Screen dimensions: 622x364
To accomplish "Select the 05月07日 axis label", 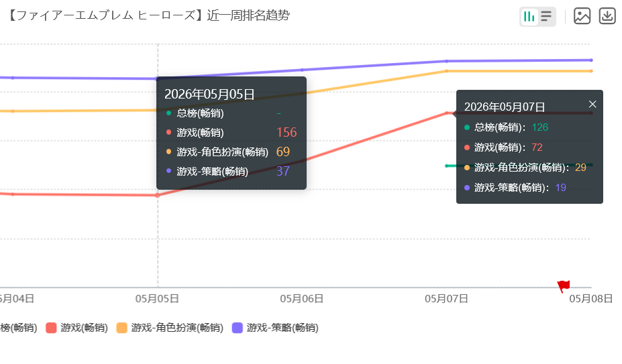I will [x=447, y=299].
